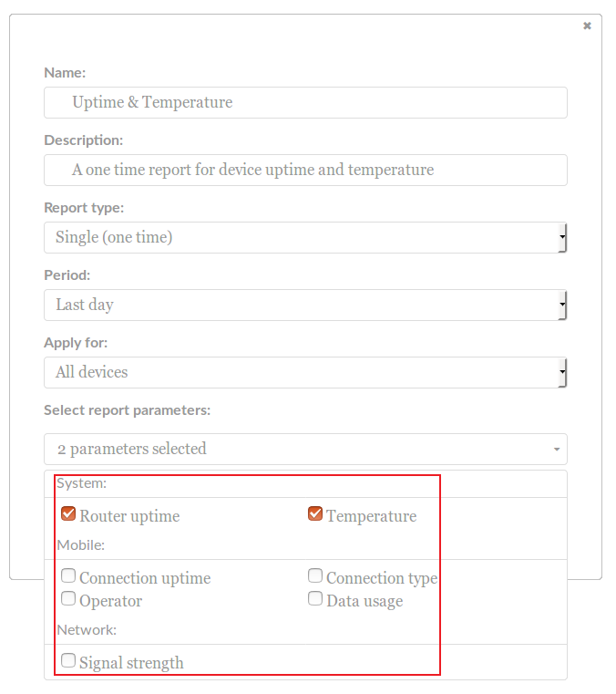
Task: Tick the Connection type checkbox
Action: (315, 576)
